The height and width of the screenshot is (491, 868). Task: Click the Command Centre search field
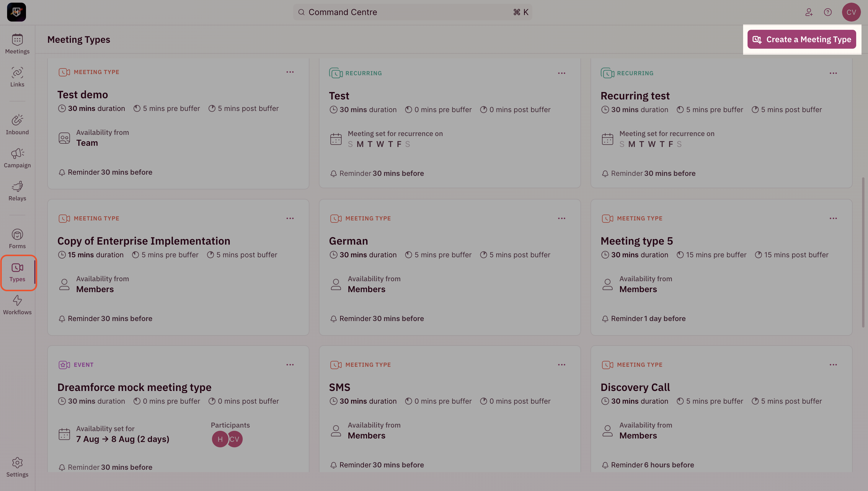[x=412, y=12]
